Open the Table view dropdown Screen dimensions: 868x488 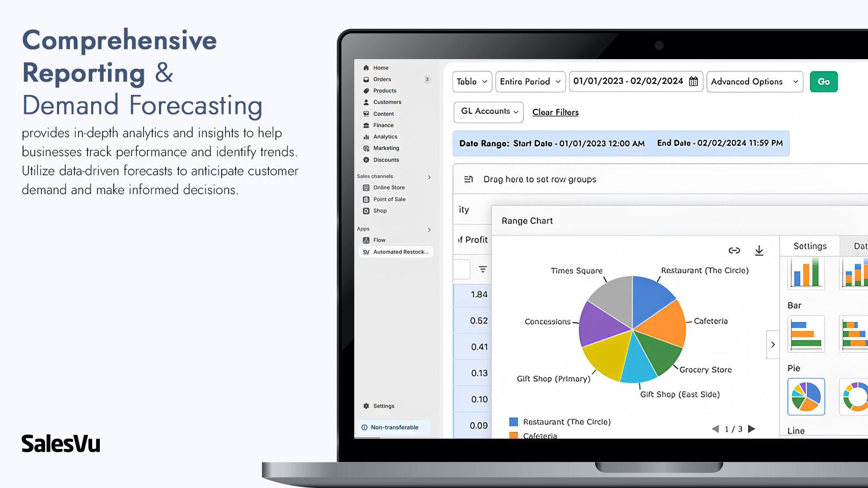(471, 81)
